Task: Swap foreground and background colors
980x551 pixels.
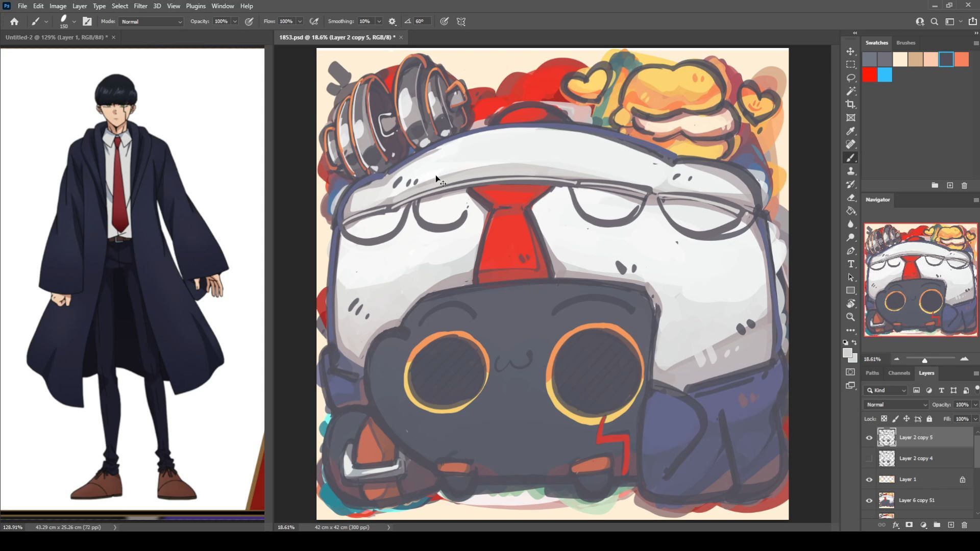Action: point(854,342)
